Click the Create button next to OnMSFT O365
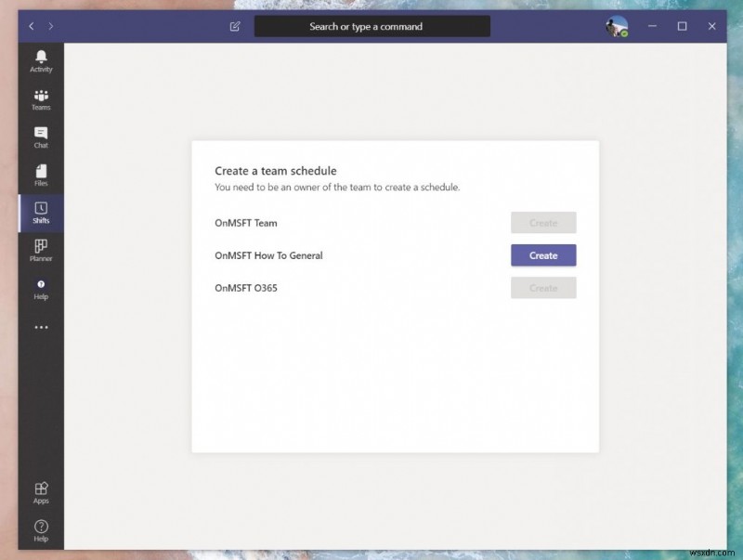 [x=543, y=287]
